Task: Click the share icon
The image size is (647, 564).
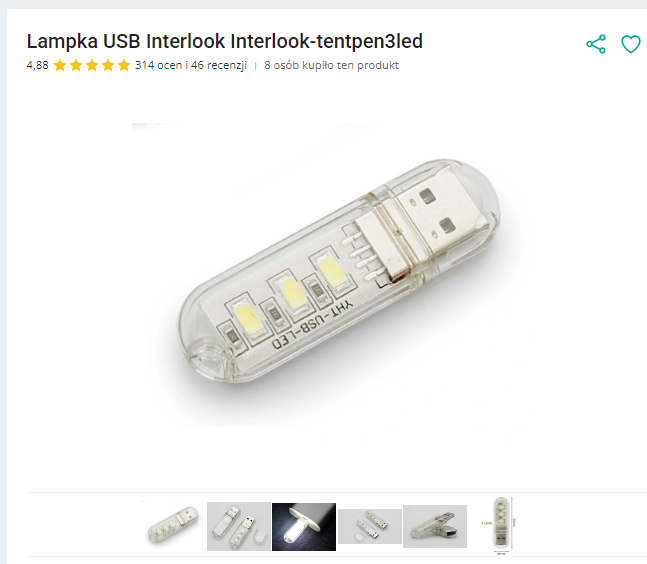Action: pos(596,44)
